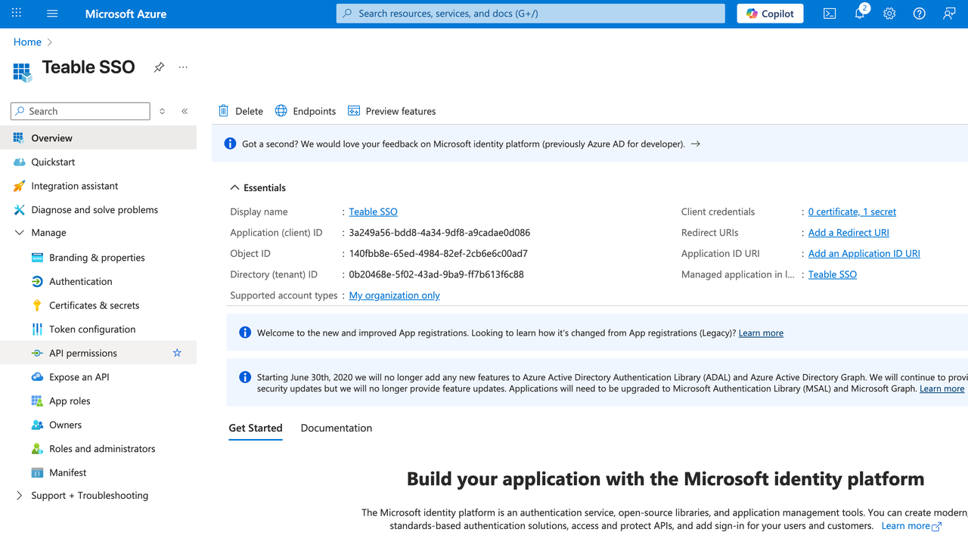Click the Integration assistant rocket icon
This screenshot has height=560, width=968.
coord(19,186)
